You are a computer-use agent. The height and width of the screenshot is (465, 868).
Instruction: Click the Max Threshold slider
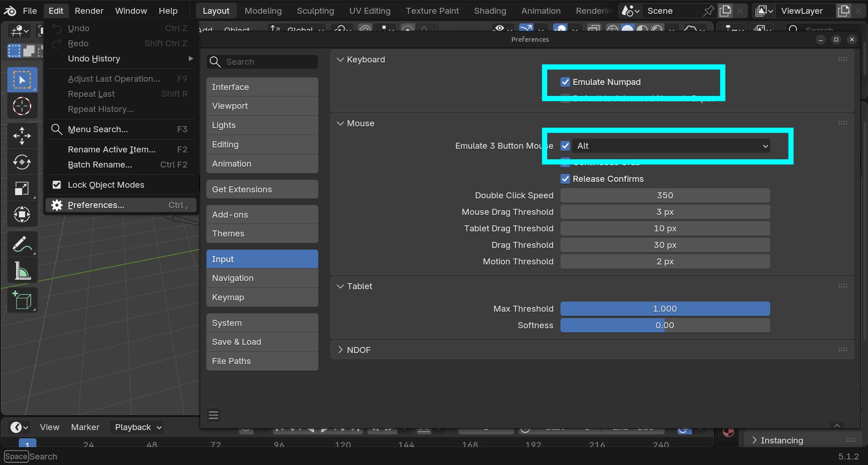pos(665,309)
